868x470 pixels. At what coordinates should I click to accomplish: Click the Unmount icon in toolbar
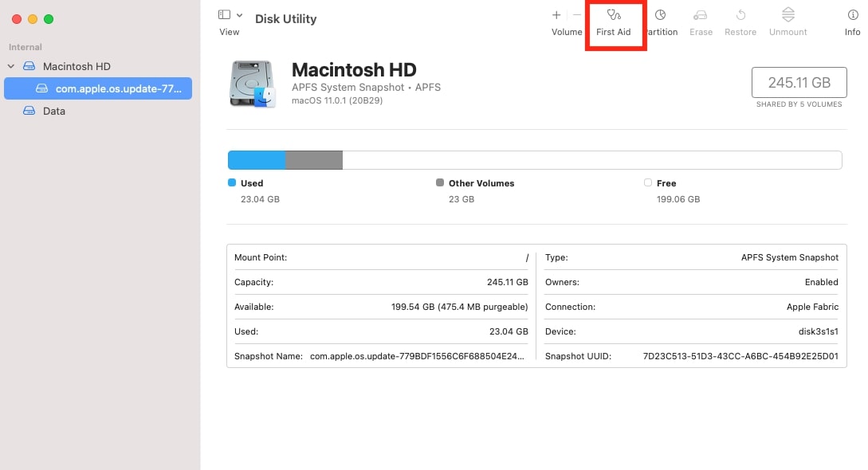point(788,14)
